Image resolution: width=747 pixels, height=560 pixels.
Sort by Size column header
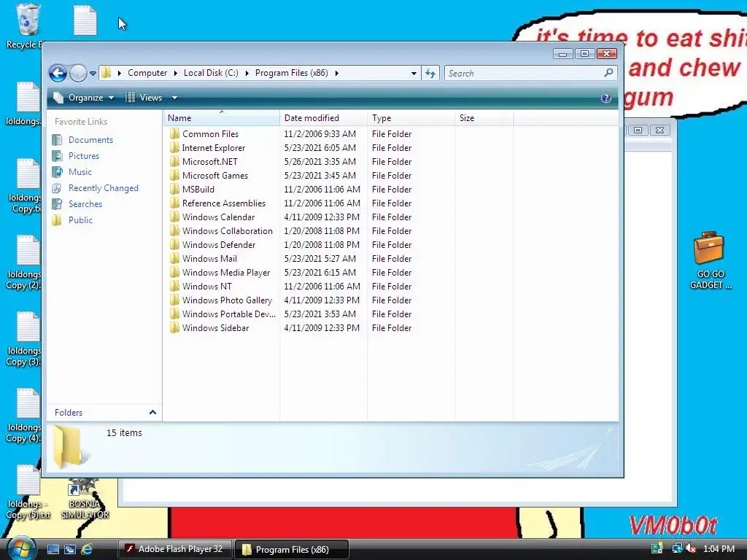pyautogui.click(x=484, y=117)
